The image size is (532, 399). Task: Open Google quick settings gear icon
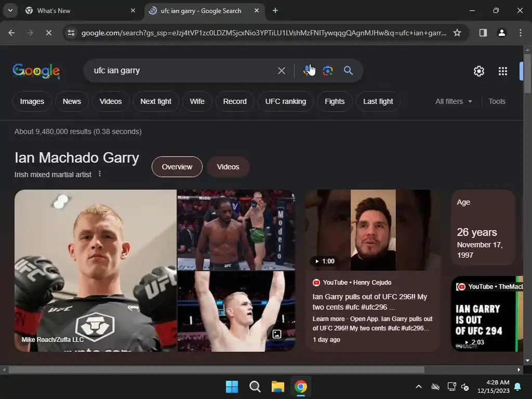pos(478,71)
